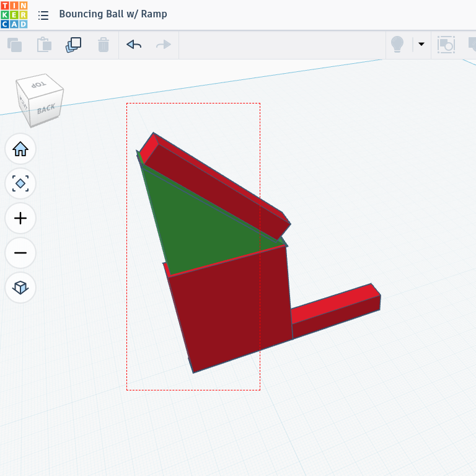This screenshot has height=476, width=476.
Task: Click the Delete trash icon
Action: (104, 45)
